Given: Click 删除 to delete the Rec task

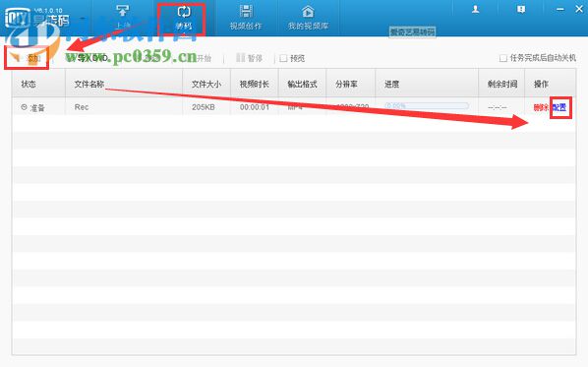Looking at the screenshot, I should [541, 107].
